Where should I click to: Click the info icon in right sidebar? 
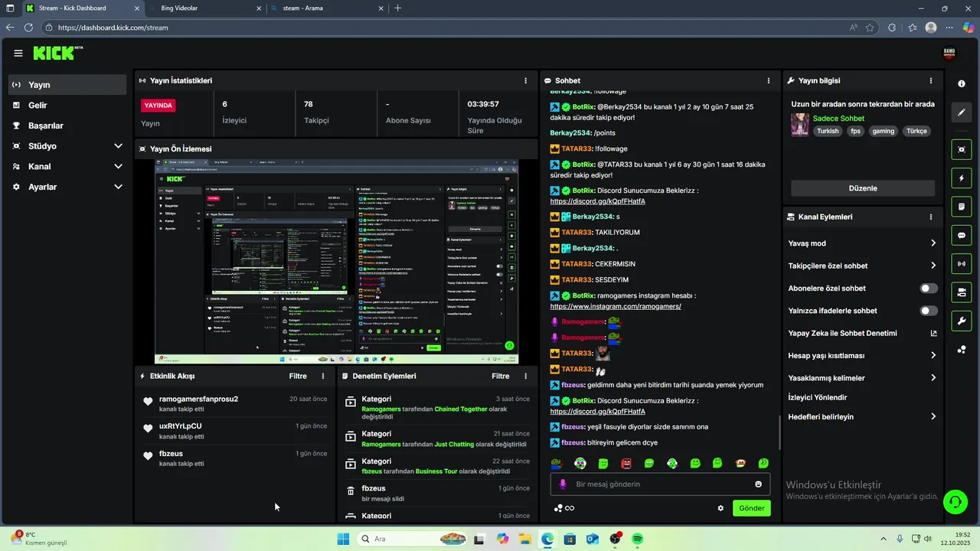[962, 83]
